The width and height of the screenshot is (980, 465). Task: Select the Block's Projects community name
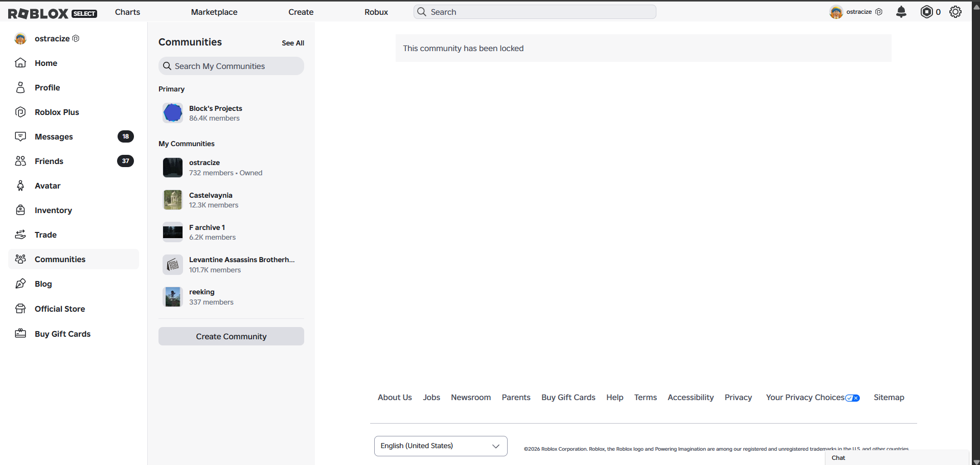[216, 108]
